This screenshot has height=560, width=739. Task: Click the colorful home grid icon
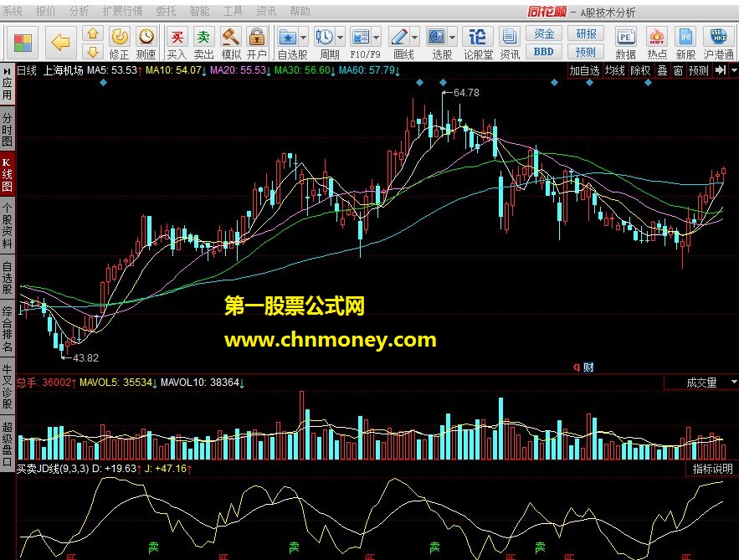[x=23, y=43]
